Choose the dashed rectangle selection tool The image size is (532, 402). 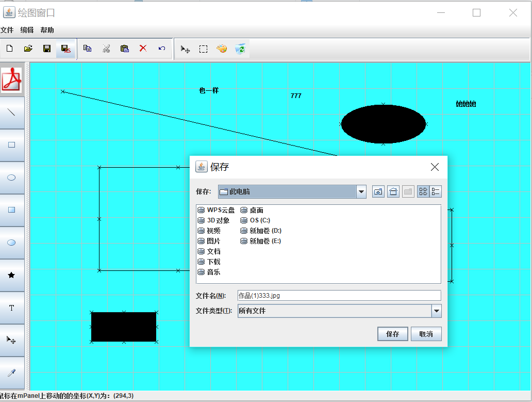point(203,49)
